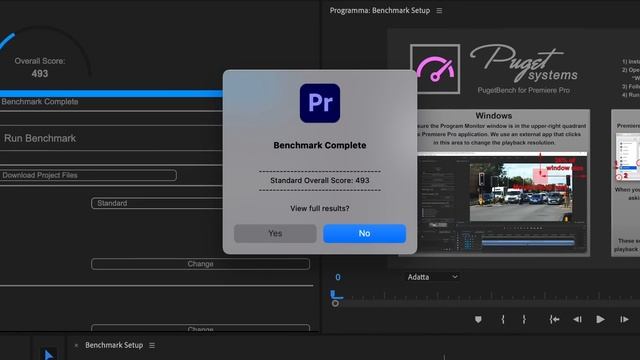Click the Mark In bracket icon
The image size is (640, 360).
pos(503,320)
